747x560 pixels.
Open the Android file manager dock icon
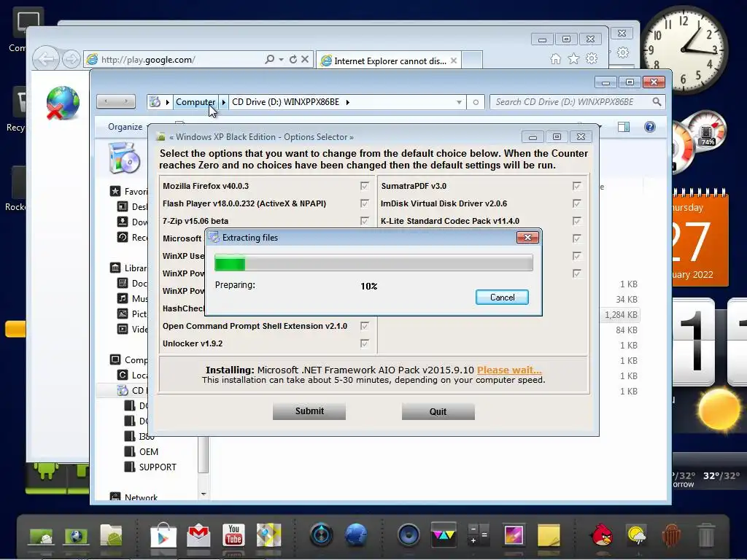[x=111, y=534]
